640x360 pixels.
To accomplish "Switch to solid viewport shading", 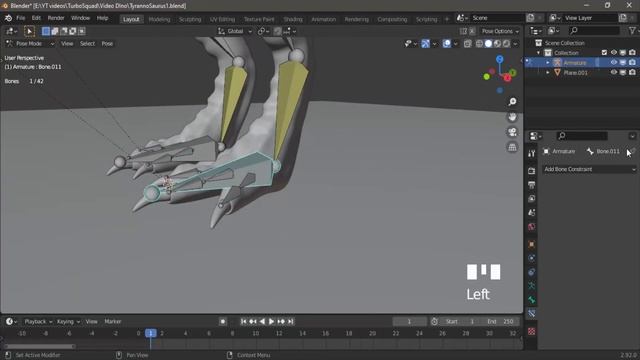I will coord(488,44).
